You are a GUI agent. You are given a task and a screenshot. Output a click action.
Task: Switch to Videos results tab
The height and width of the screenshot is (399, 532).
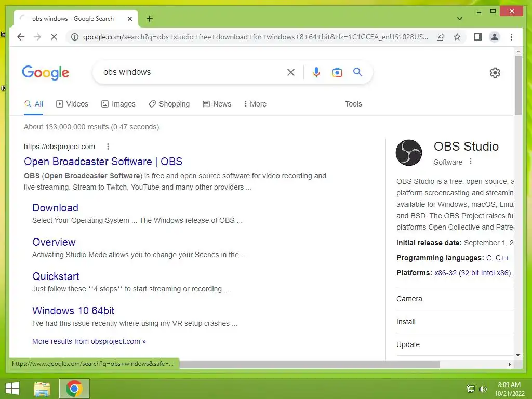(72, 104)
